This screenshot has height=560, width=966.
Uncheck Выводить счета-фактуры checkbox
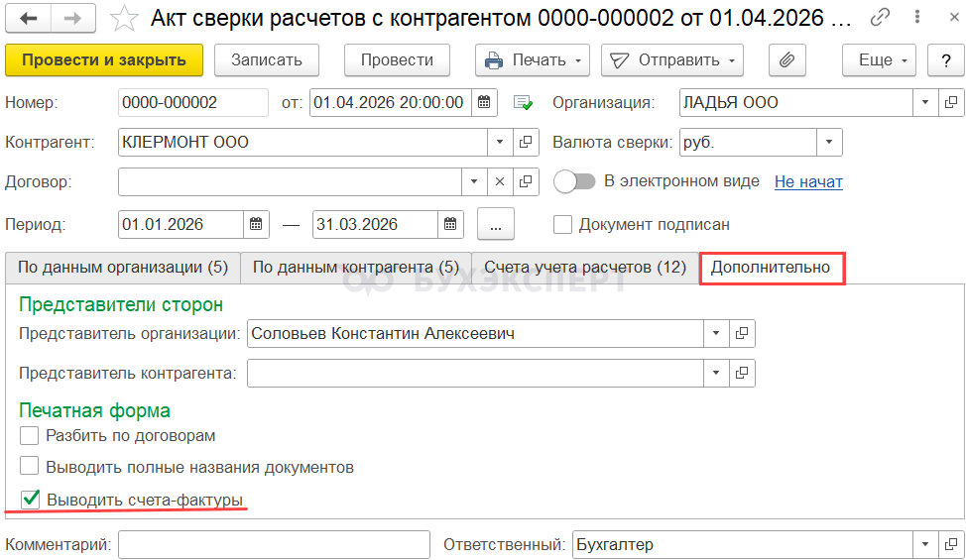click(x=30, y=500)
